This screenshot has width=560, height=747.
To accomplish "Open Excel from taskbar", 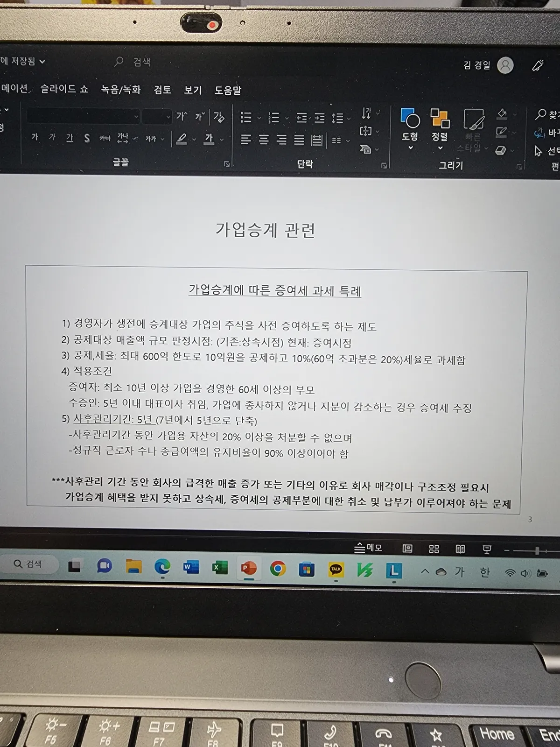I will click(220, 568).
